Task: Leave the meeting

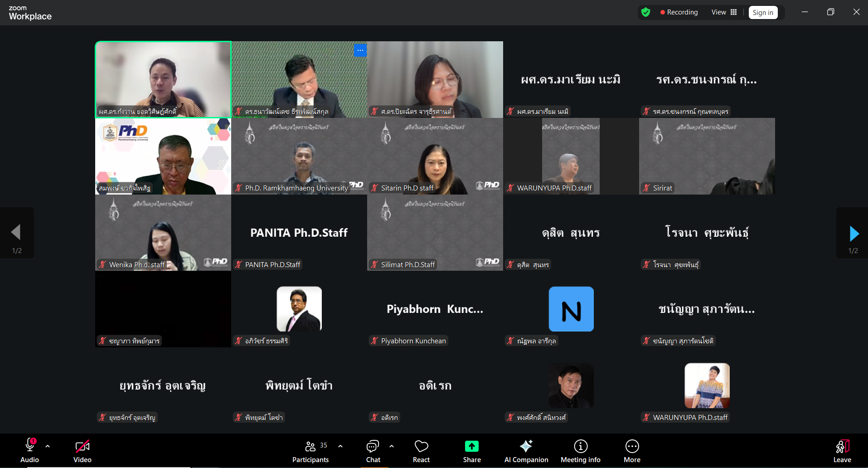Action: coord(842,451)
